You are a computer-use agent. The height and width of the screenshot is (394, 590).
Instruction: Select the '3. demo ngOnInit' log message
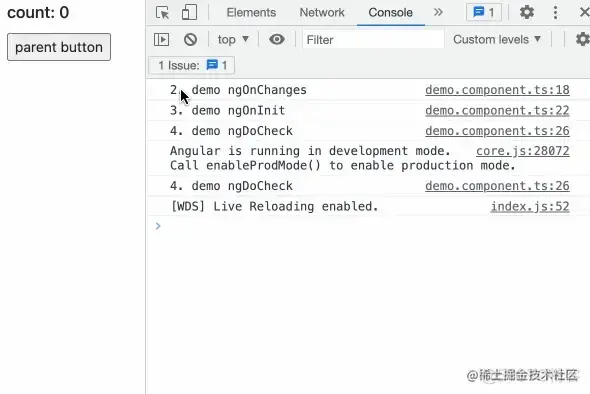[x=228, y=110]
